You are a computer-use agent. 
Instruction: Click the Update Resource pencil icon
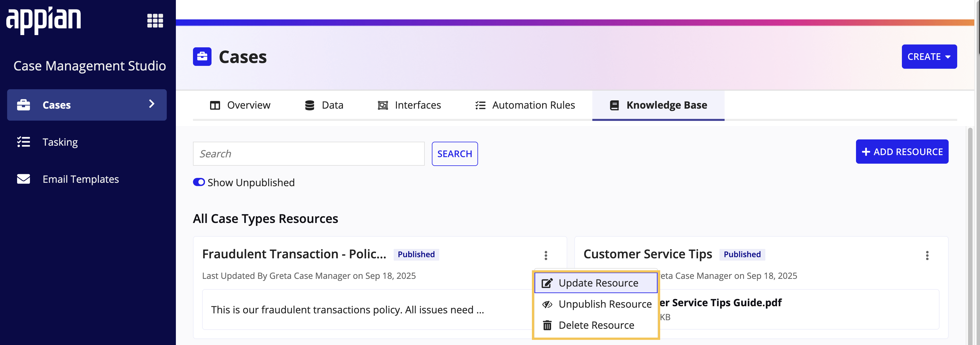tap(547, 283)
